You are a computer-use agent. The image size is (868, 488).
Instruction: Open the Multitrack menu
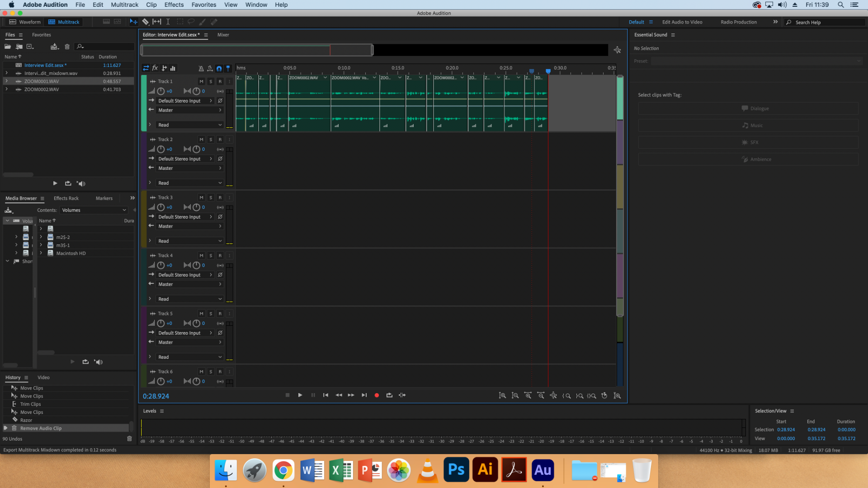(x=124, y=5)
